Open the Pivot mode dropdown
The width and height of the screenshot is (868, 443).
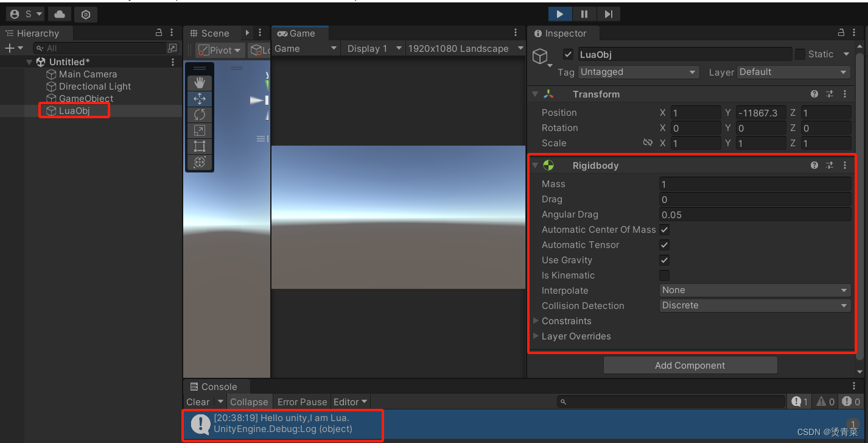220,51
